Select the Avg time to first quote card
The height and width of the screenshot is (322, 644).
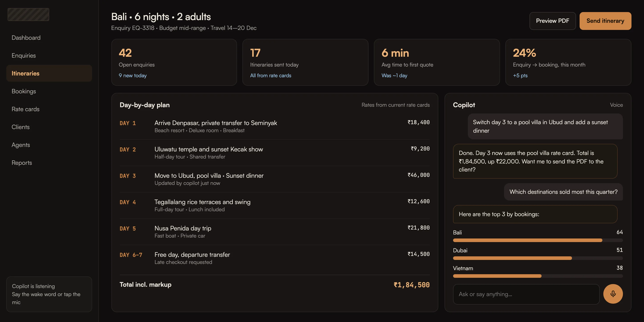[437, 62]
